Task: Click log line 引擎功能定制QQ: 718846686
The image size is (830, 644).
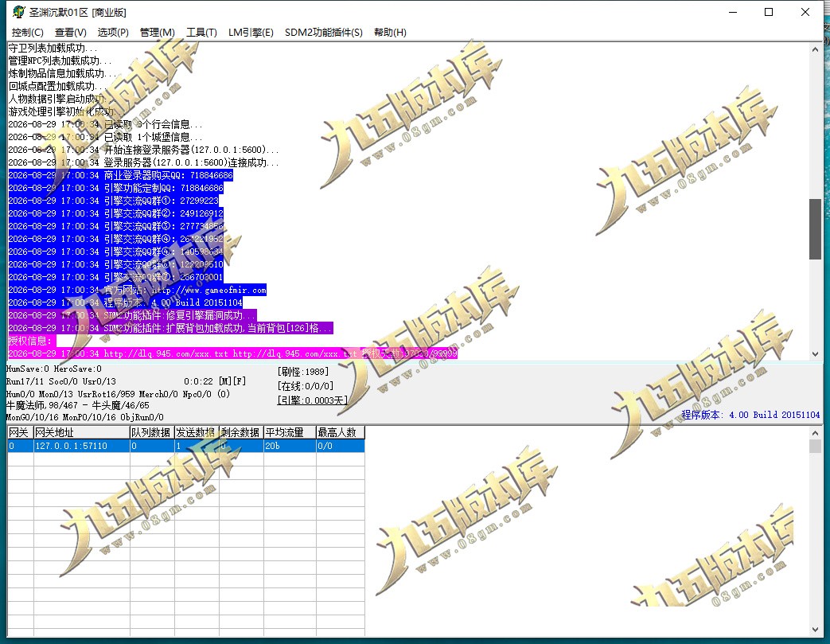Action: (x=116, y=188)
